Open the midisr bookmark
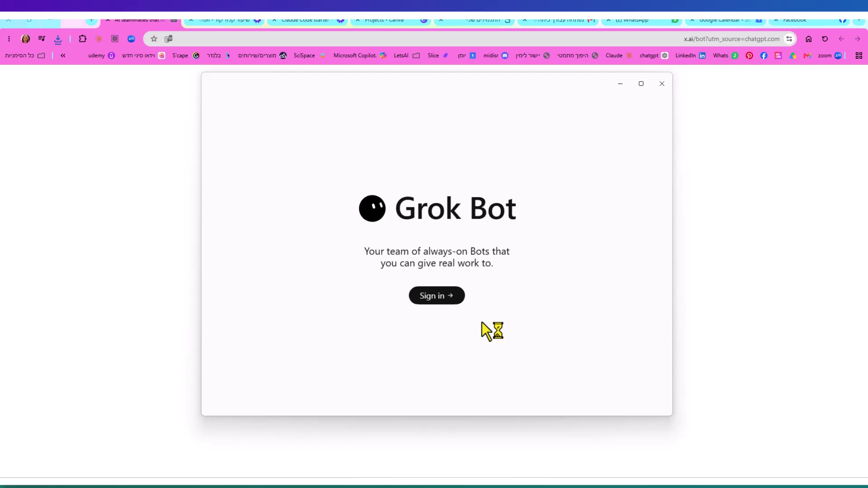 point(496,56)
